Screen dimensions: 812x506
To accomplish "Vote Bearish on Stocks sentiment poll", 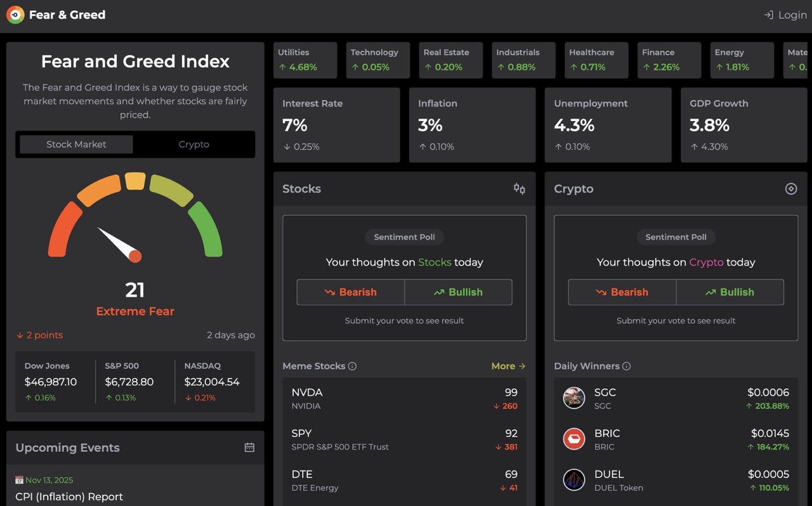I will [x=351, y=292].
